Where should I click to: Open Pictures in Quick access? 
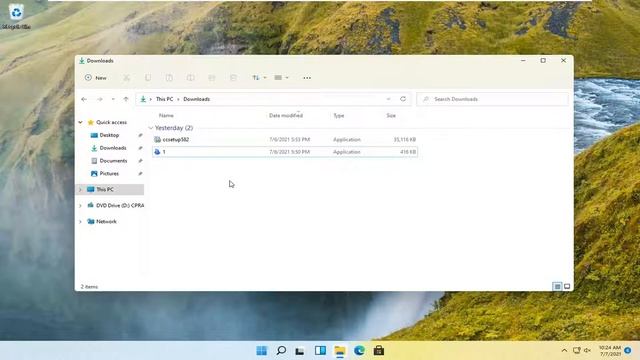109,173
